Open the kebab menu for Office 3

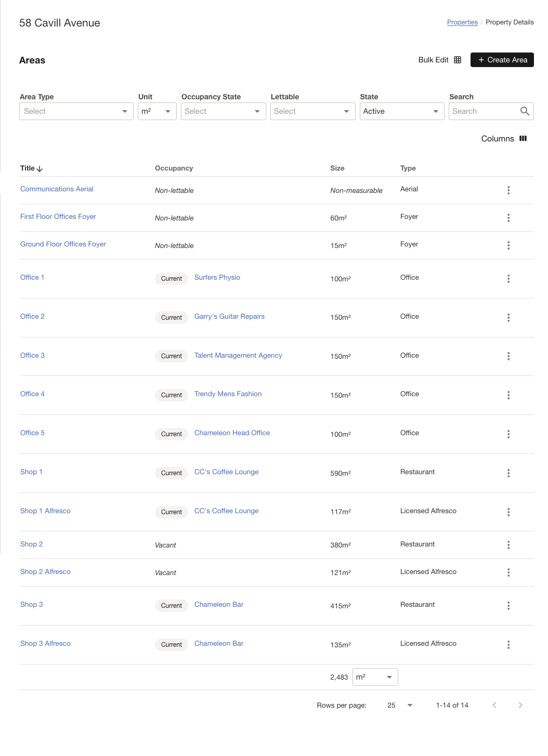(508, 356)
